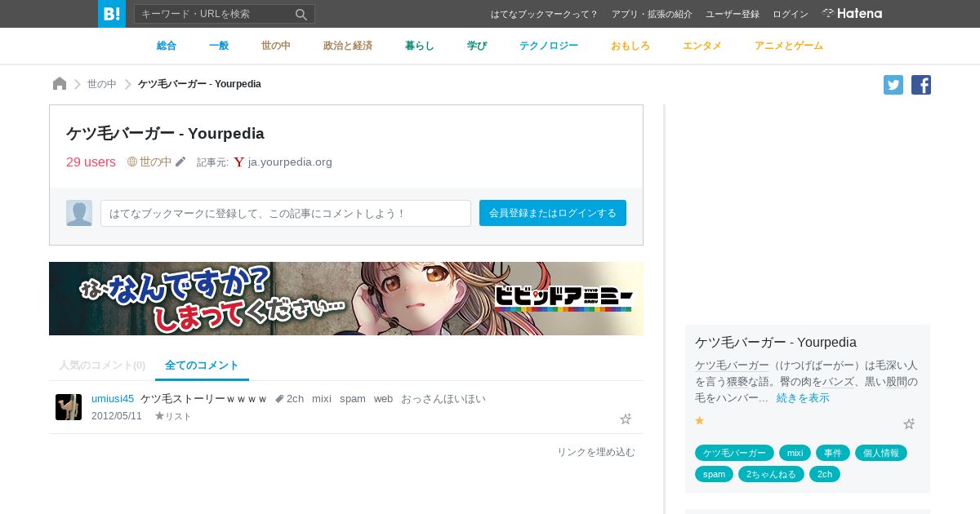
Task: Click the search magnifier icon
Action: tap(301, 14)
